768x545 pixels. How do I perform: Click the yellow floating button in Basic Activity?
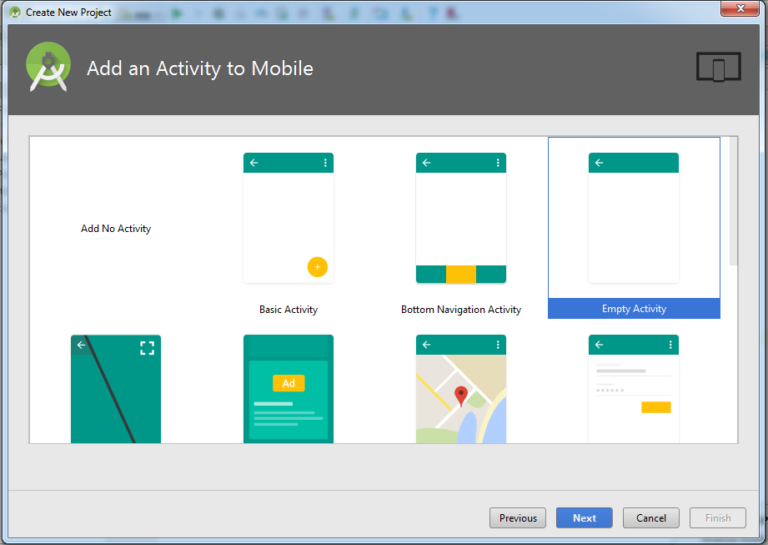[x=317, y=267]
